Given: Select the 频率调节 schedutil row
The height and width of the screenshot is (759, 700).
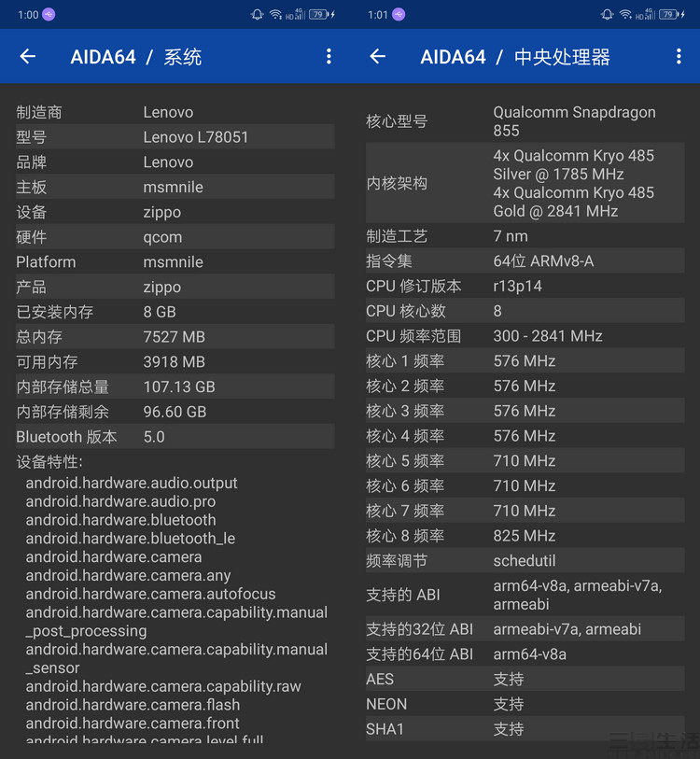Looking at the screenshot, I should [525, 560].
